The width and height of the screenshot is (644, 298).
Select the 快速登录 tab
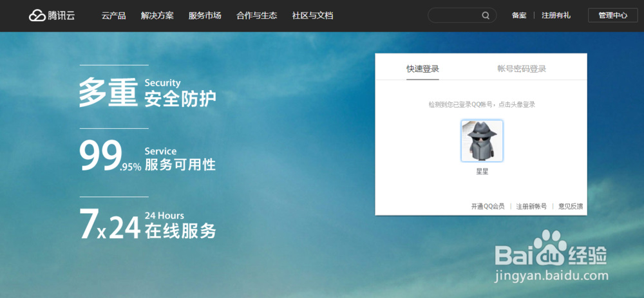[x=422, y=69]
